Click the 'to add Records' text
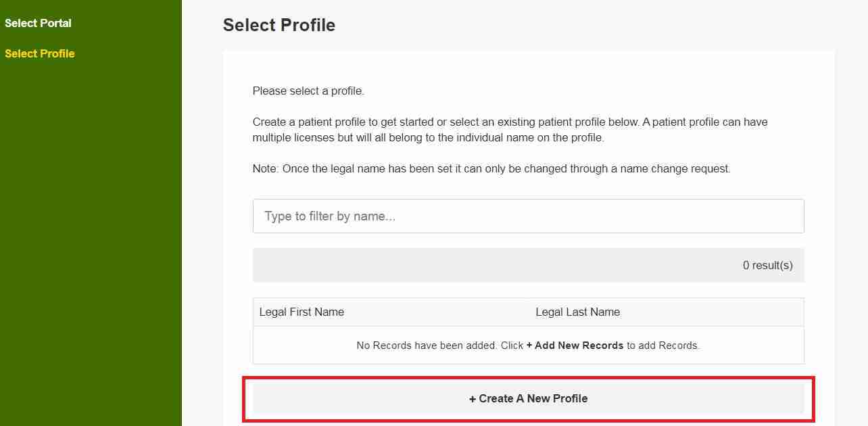Image resolution: width=868 pixels, height=426 pixels. pos(662,346)
